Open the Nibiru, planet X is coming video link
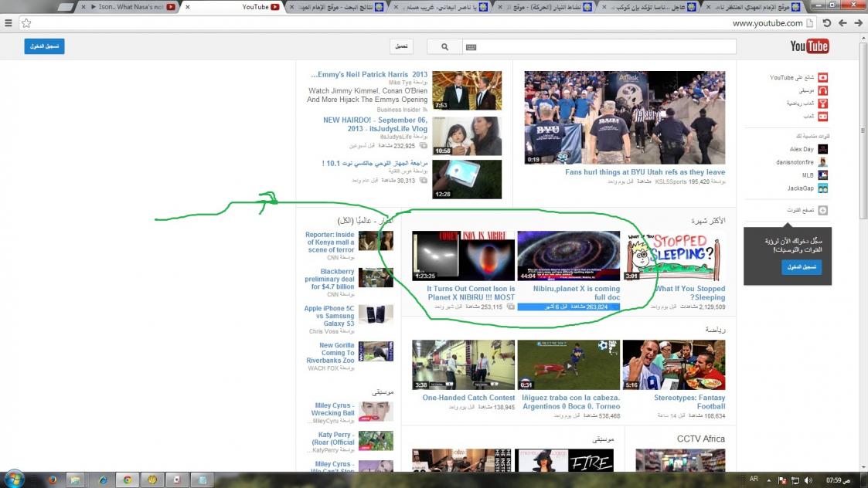The height and width of the screenshot is (488, 868). [x=568, y=293]
